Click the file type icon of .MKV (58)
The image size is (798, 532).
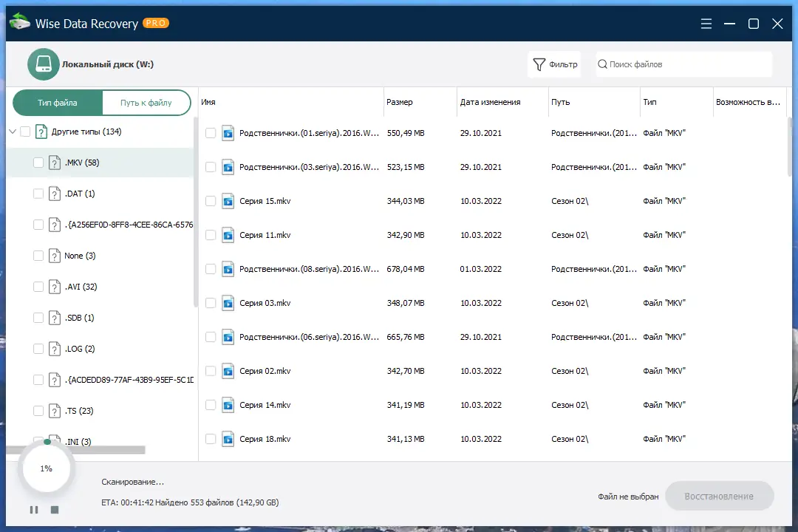point(55,163)
